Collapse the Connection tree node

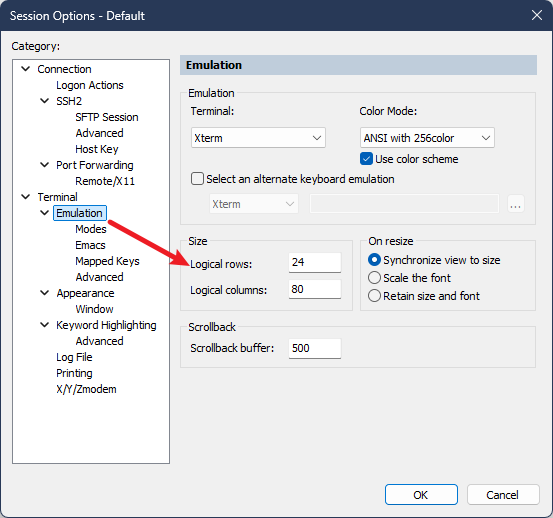[26, 69]
